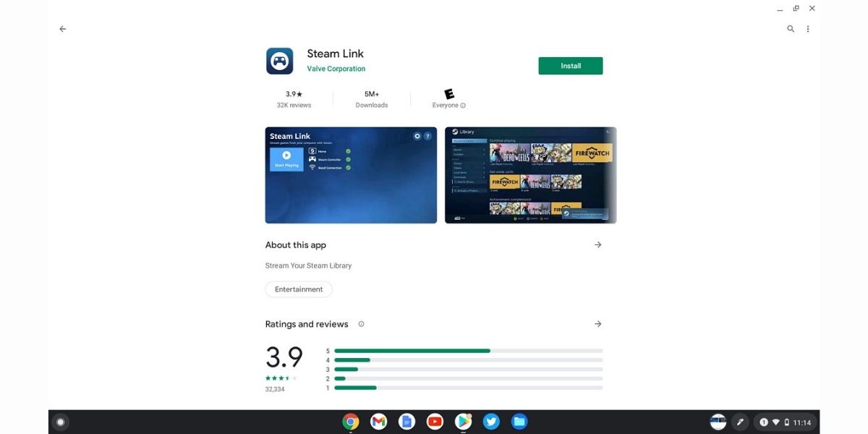This screenshot has height=434, width=868.
Task: Click the stylus tools icon in the tray
Action: pos(740,421)
